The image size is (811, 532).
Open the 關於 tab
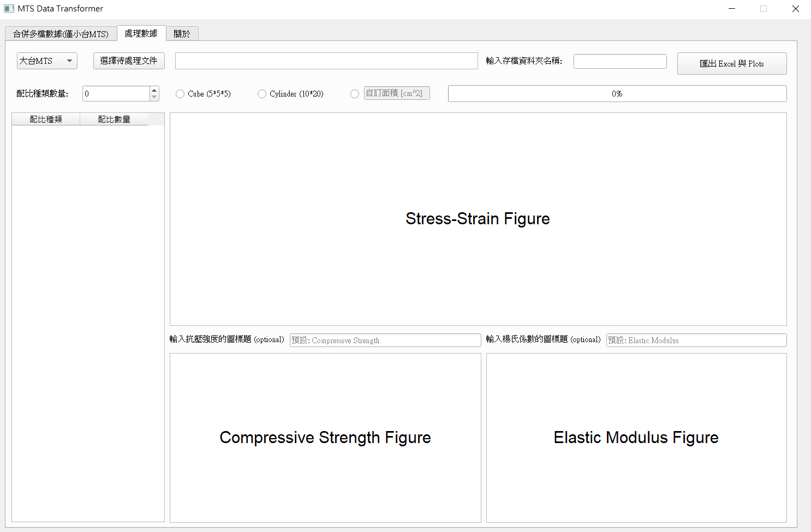(182, 34)
